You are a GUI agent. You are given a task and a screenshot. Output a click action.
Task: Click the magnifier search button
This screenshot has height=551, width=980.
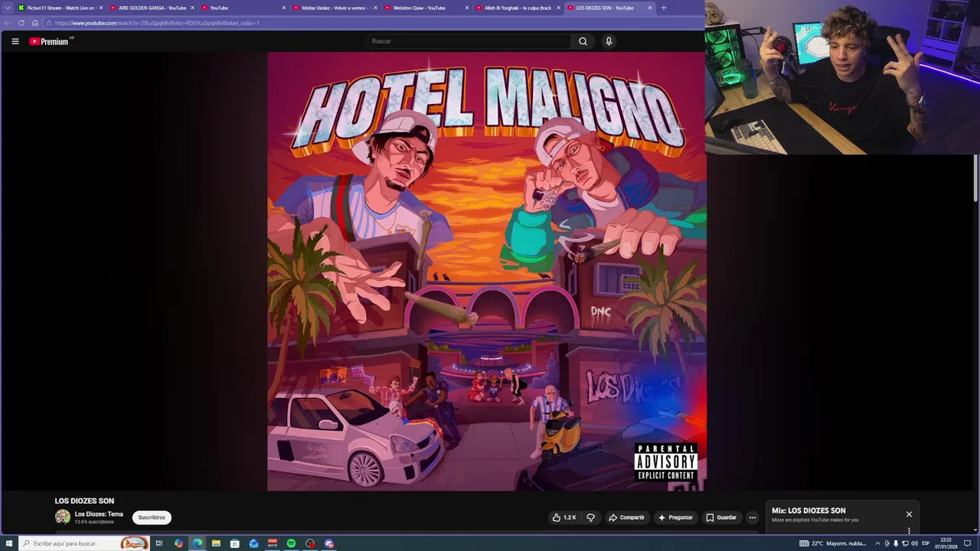pos(583,41)
